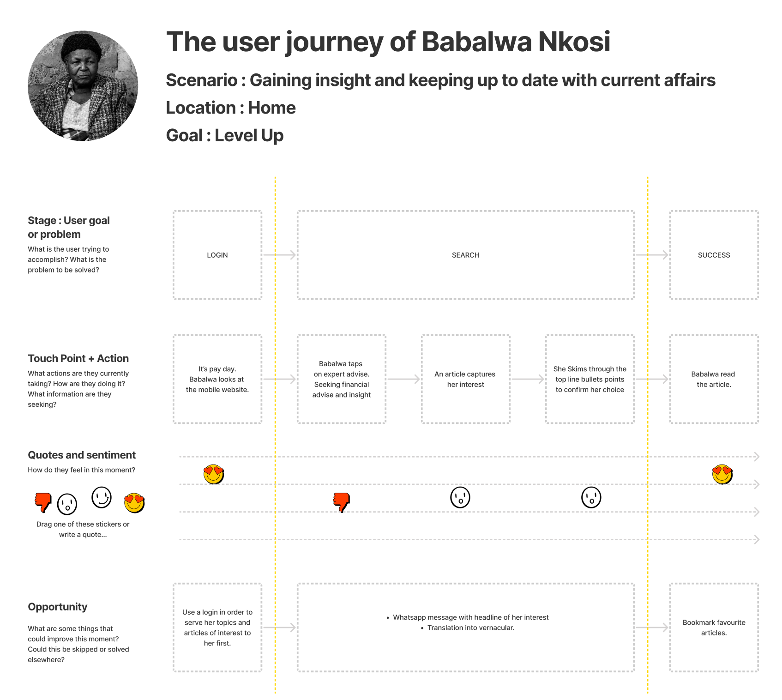
Task: Select heart-eyes emoji under SUCCESS column
Action: [722, 474]
